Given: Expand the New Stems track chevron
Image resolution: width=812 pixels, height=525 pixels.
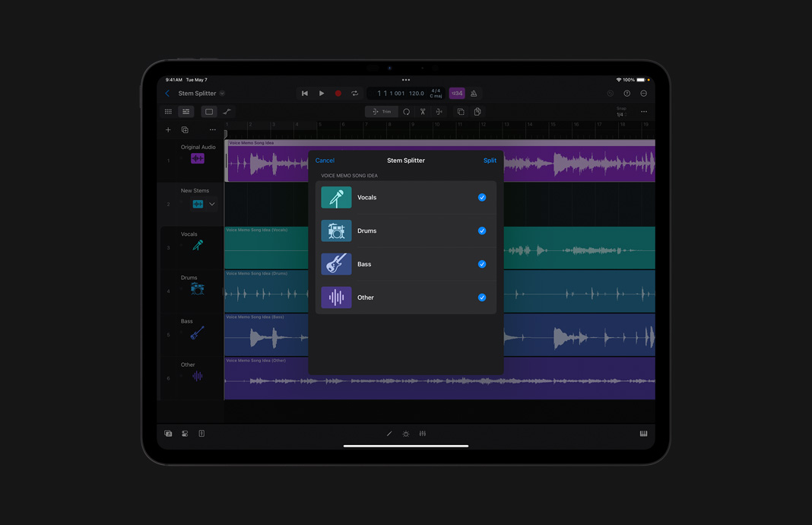Looking at the screenshot, I should (x=211, y=204).
